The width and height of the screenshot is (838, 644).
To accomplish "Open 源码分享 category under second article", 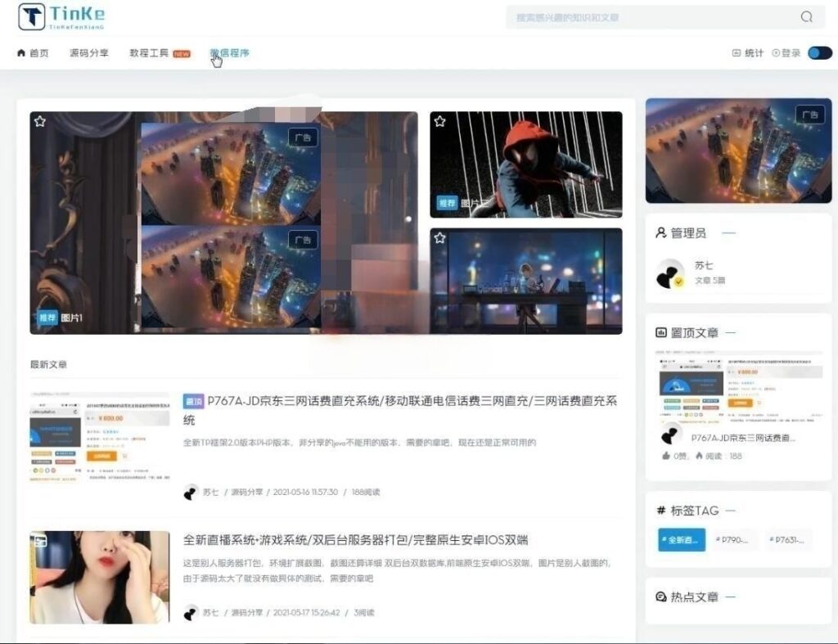I will [247, 612].
